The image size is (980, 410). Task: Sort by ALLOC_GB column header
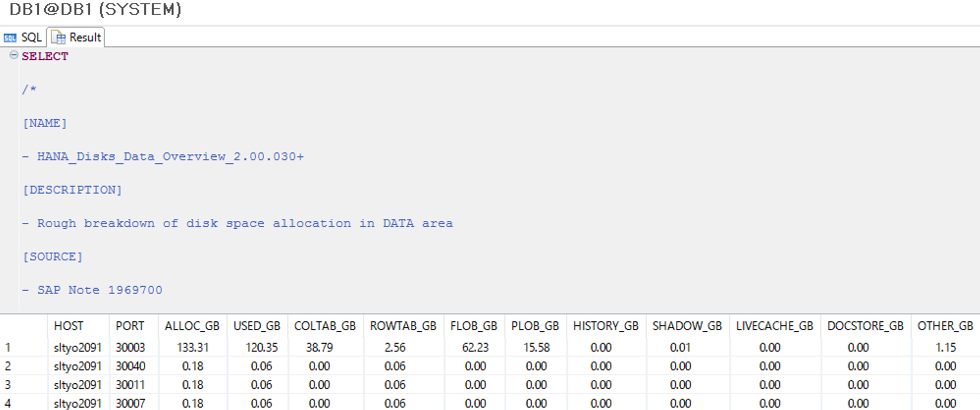(192, 326)
